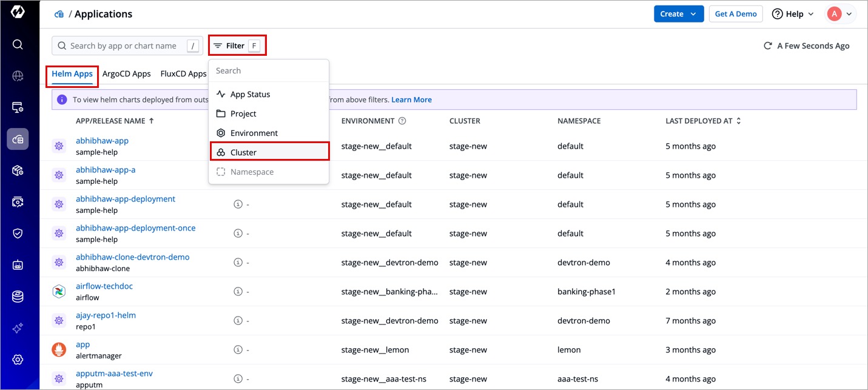Image resolution: width=868 pixels, height=390 pixels.
Task: Click the Get A Demo button
Action: (736, 14)
